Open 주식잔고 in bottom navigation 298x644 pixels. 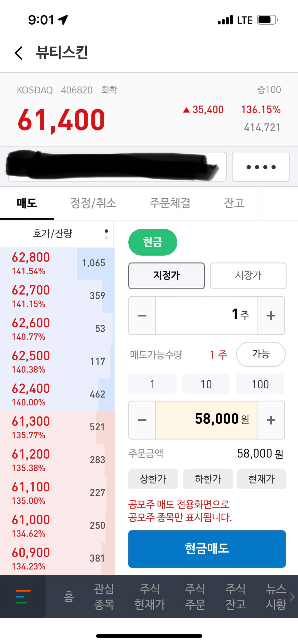pos(236,596)
